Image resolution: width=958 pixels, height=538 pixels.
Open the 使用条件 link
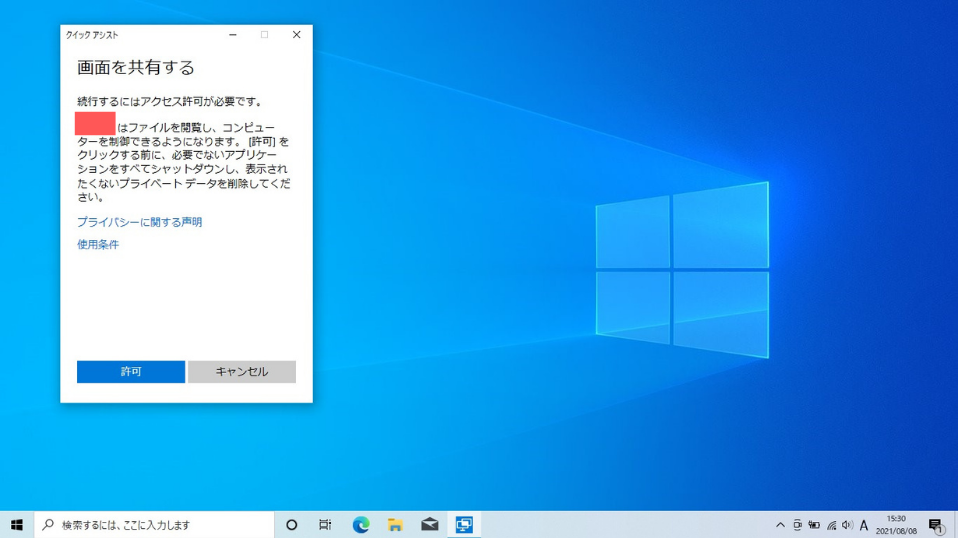pyautogui.click(x=98, y=244)
